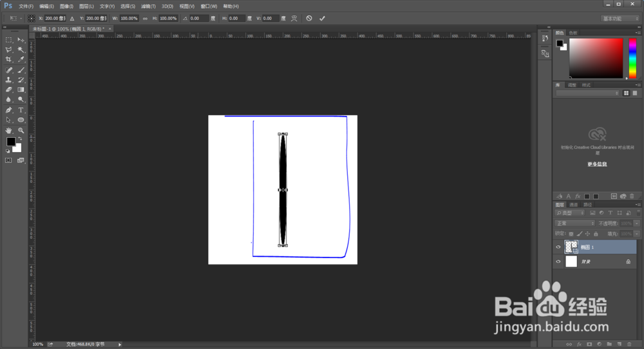Select the Path Selection tool
This screenshot has height=349, width=644.
tap(8, 120)
